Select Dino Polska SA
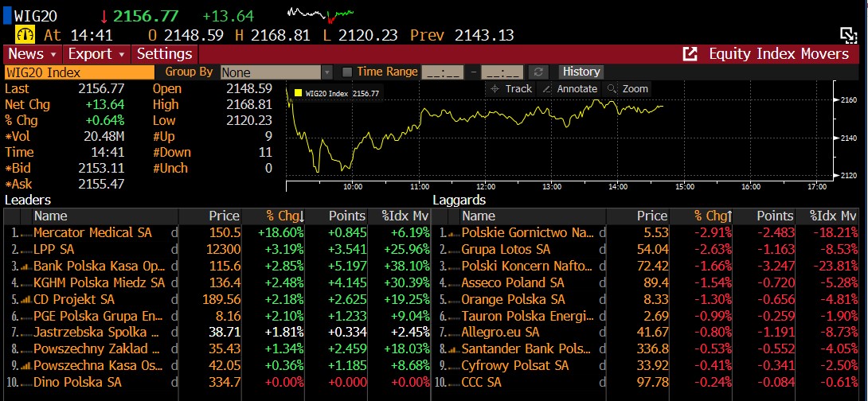The image size is (868, 401). (217, 382)
